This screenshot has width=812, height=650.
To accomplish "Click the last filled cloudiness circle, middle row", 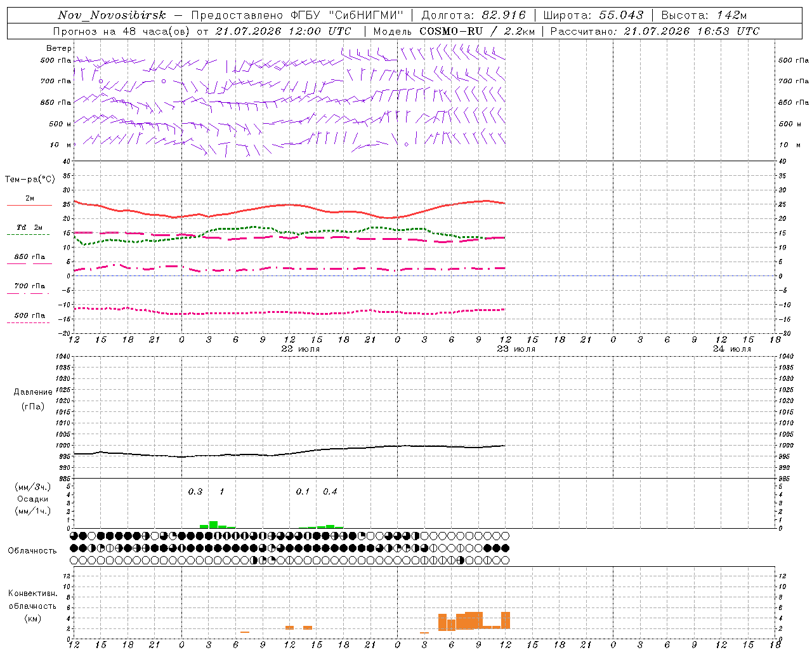I will coord(506,548).
